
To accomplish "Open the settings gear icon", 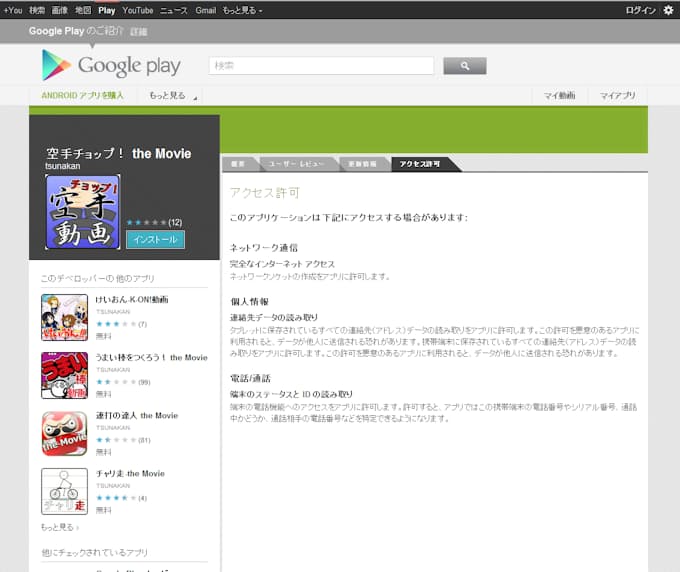I will click(668, 10).
